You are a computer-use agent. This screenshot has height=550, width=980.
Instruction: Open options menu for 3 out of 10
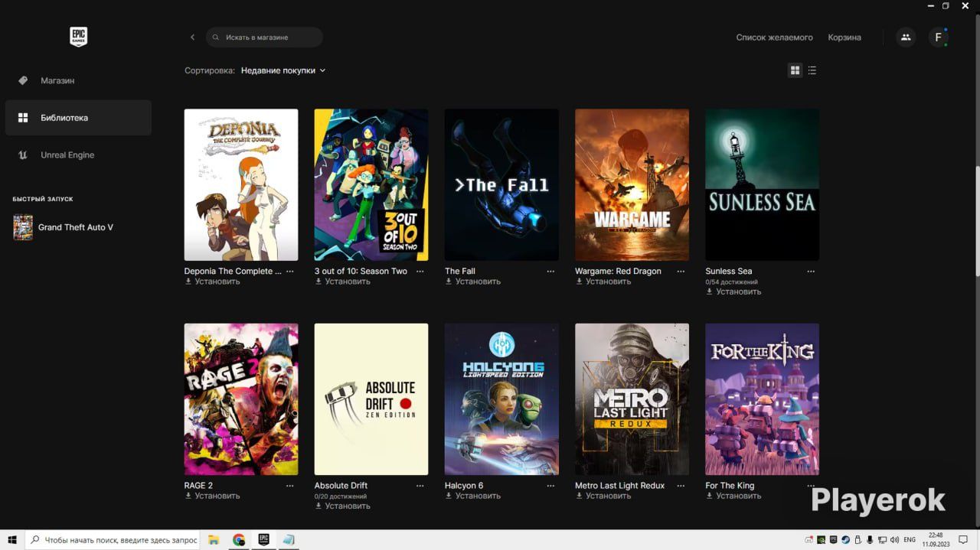[x=420, y=272]
